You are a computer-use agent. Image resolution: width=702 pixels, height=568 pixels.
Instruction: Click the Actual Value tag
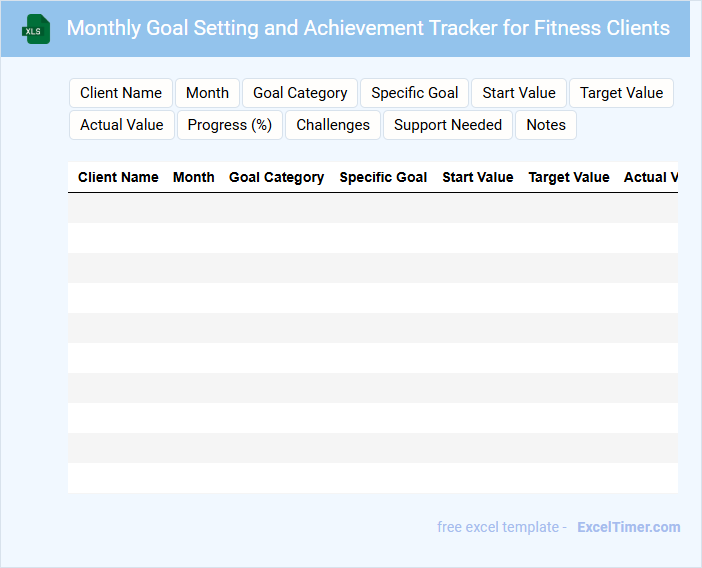(x=122, y=125)
